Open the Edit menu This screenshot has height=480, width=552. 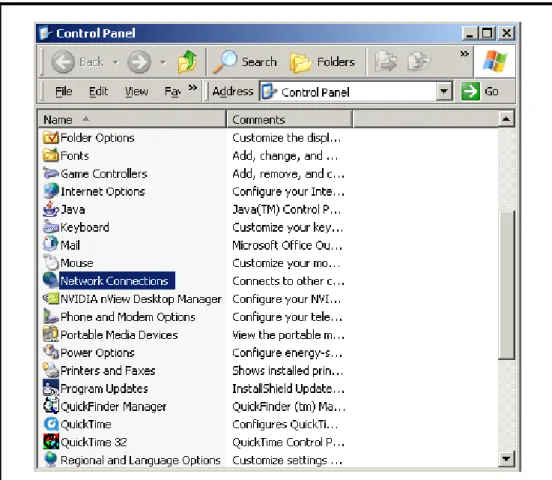coord(98,92)
